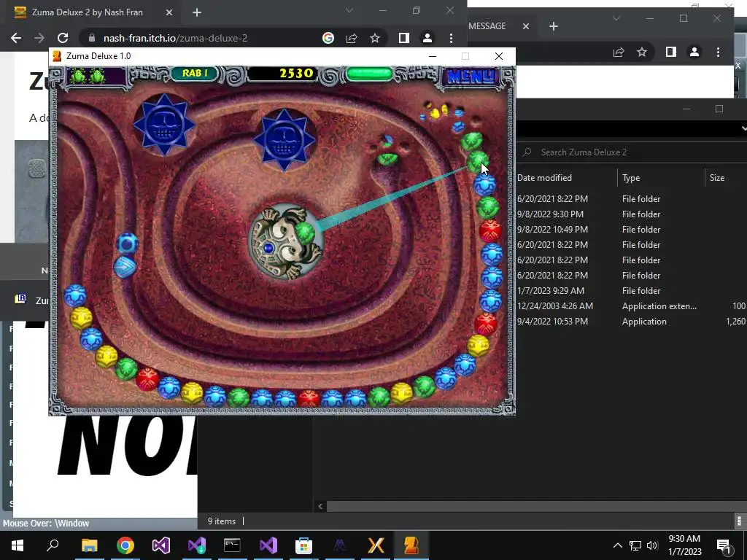Click the blue accuracy ring power-up ball
747x560 pixels.
pos(127,244)
